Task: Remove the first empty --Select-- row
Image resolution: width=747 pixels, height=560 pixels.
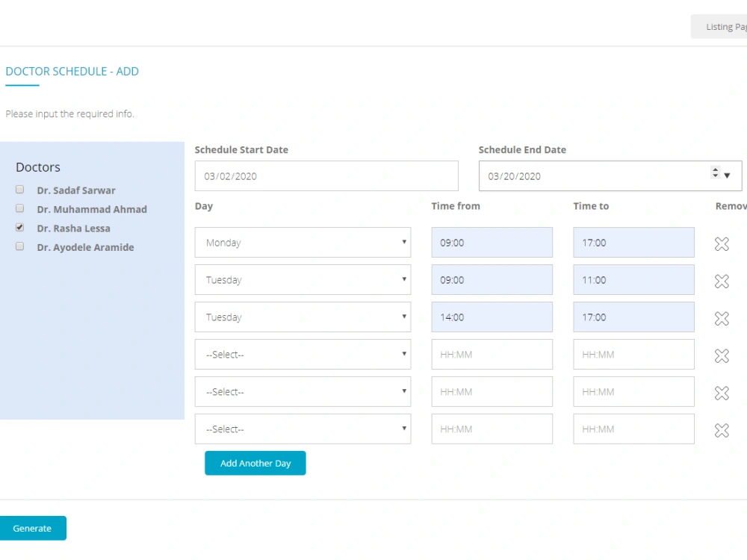Action: (722, 355)
